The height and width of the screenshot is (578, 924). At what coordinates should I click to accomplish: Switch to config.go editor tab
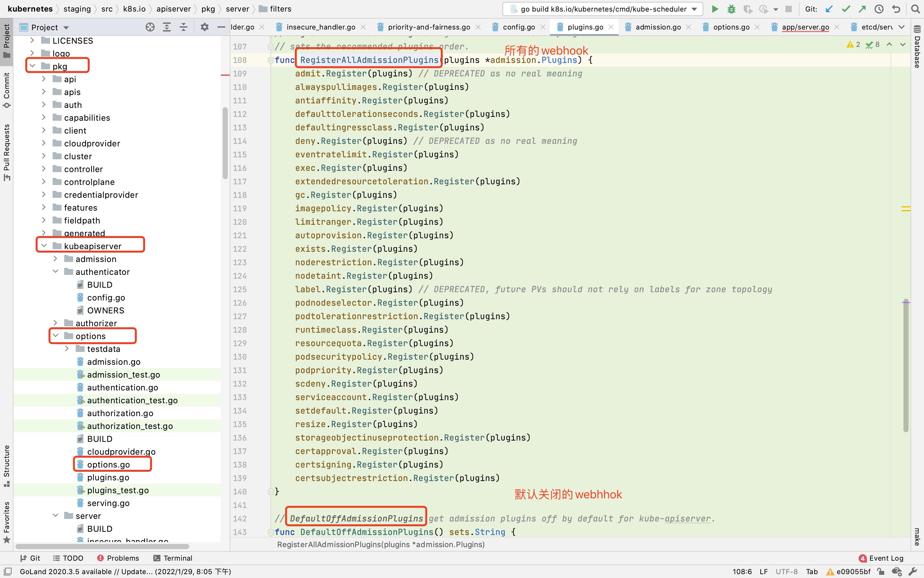(518, 27)
